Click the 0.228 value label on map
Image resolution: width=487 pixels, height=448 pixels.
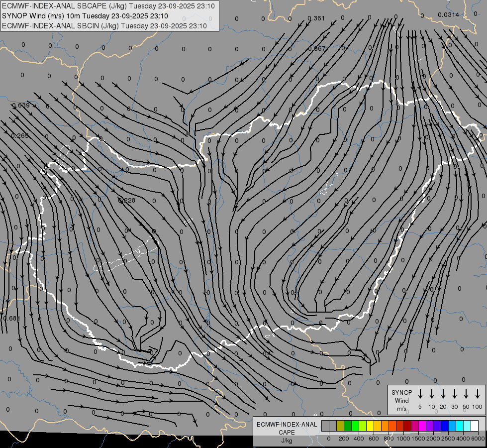tap(127, 201)
